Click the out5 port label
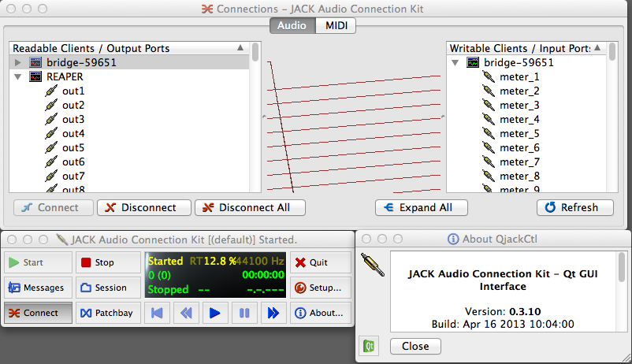This screenshot has height=364, width=632. click(73, 147)
